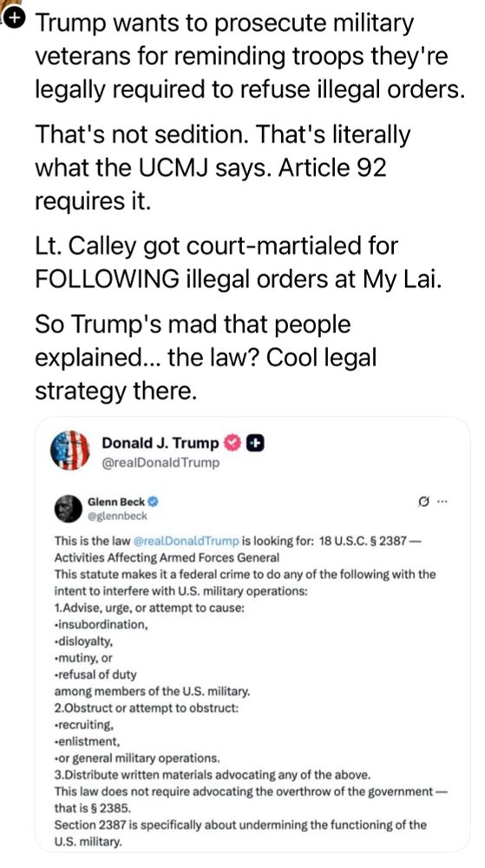Screen dimensions: 485x868
Task: Select the paragraph about Lt. Calley at My Lai
Action: tap(239, 262)
